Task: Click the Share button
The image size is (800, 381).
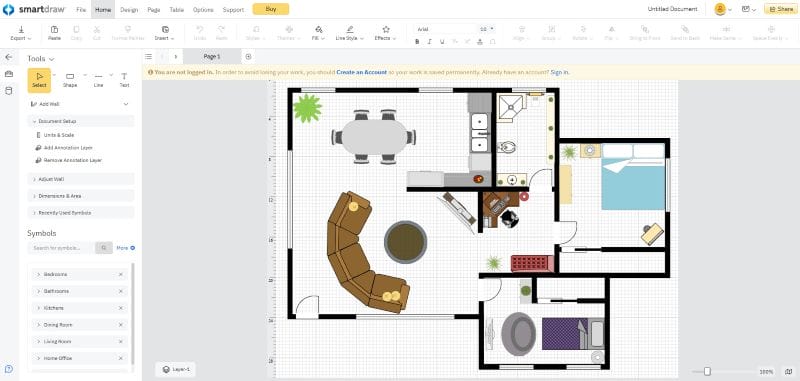Action: pyautogui.click(x=781, y=9)
